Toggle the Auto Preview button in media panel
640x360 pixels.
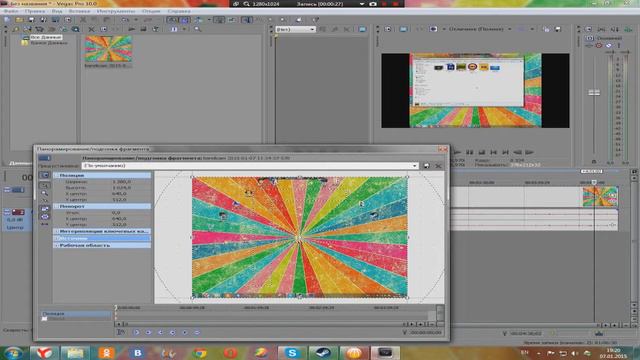156,29
